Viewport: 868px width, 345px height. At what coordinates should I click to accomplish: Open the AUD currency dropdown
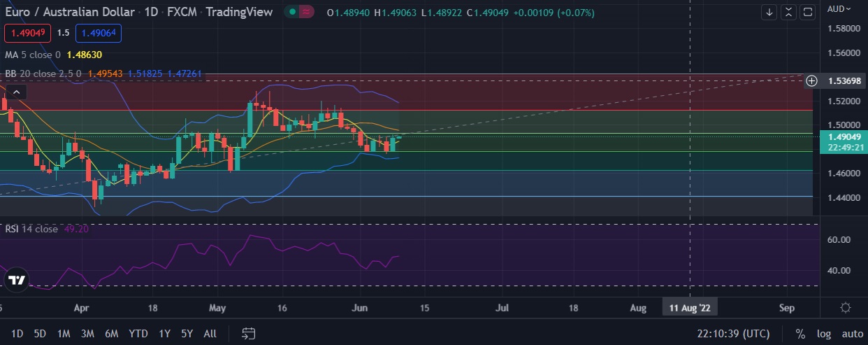(x=839, y=8)
